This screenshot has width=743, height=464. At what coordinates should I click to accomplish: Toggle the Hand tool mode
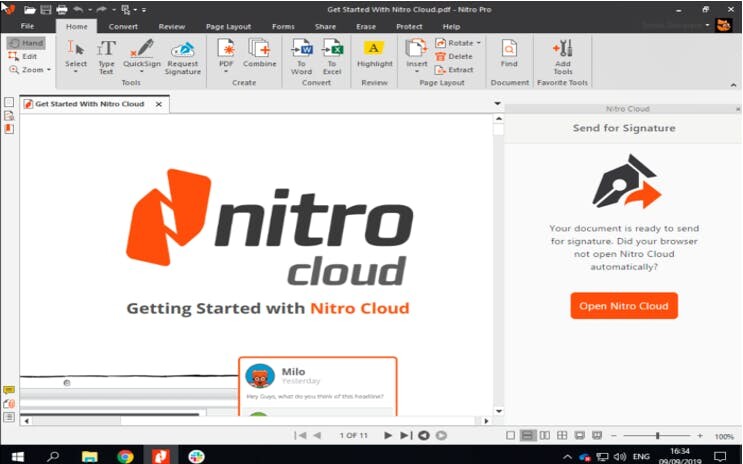point(25,43)
